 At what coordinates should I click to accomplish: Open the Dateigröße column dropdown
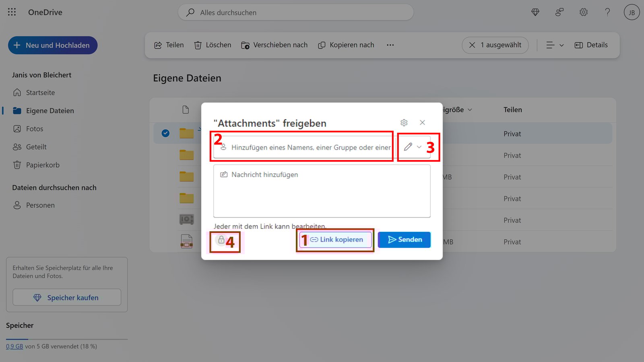pyautogui.click(x=469, y=109)
